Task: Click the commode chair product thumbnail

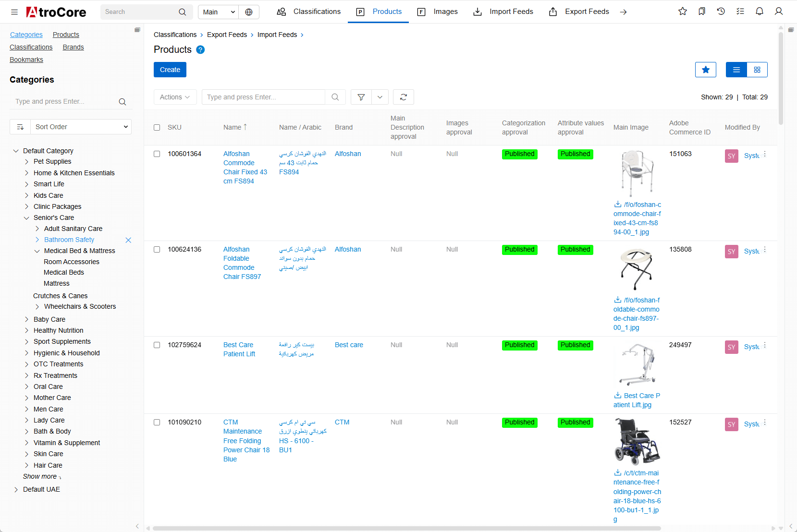Action: click(637, 173)
